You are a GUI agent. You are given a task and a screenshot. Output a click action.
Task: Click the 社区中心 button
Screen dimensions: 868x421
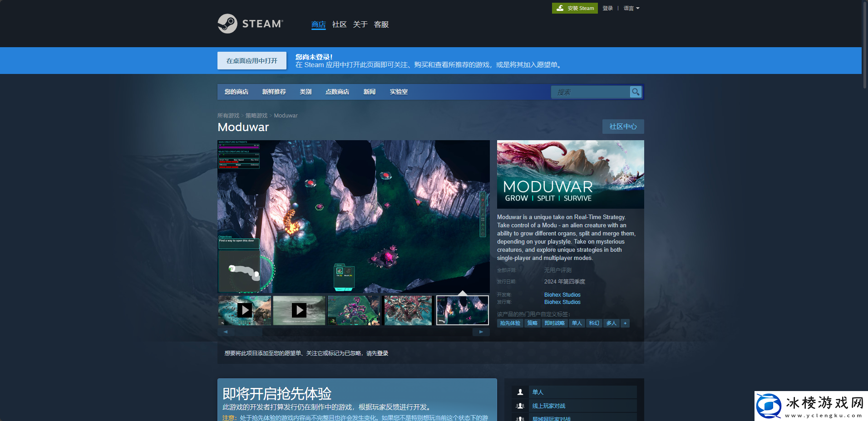click(x=623, y=127)
